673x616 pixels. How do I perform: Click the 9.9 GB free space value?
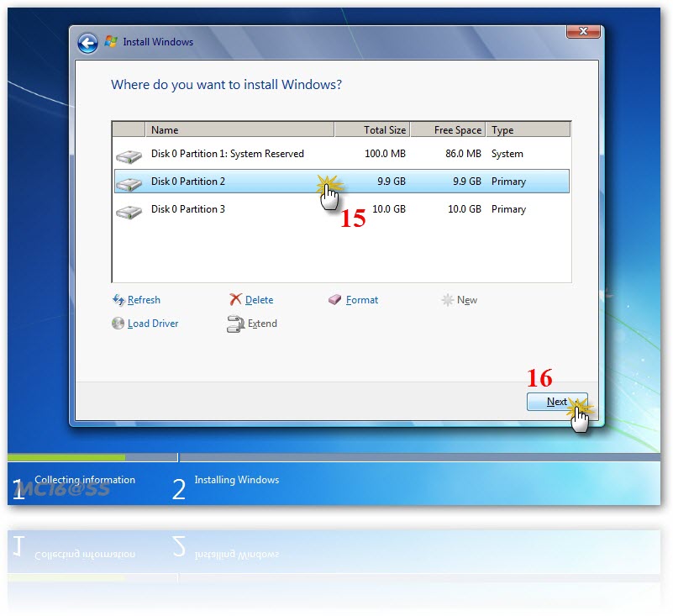coord(467,182)
